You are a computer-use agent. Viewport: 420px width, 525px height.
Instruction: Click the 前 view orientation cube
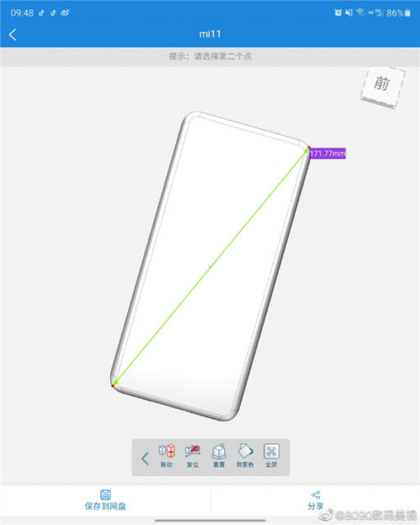coord(382,88)
